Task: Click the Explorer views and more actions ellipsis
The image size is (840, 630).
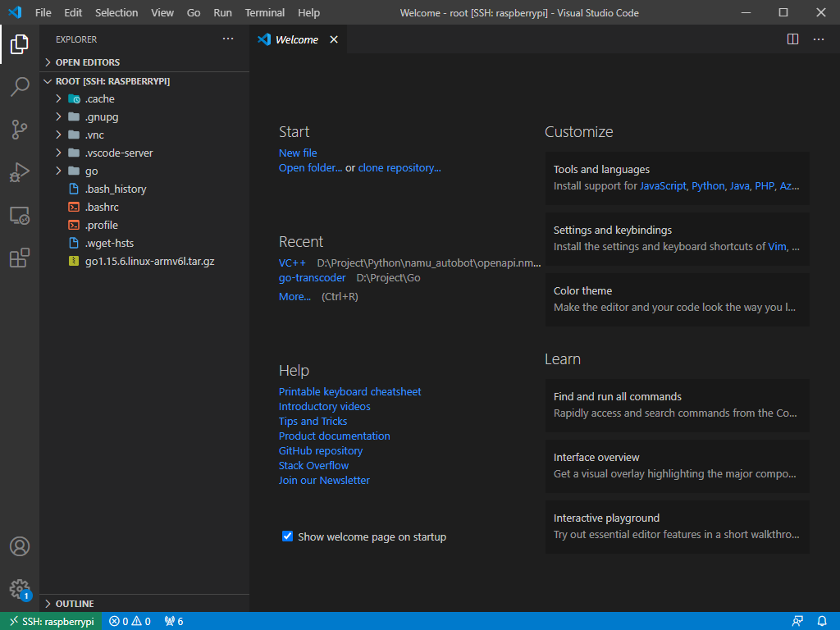Action: coord(228,39)
